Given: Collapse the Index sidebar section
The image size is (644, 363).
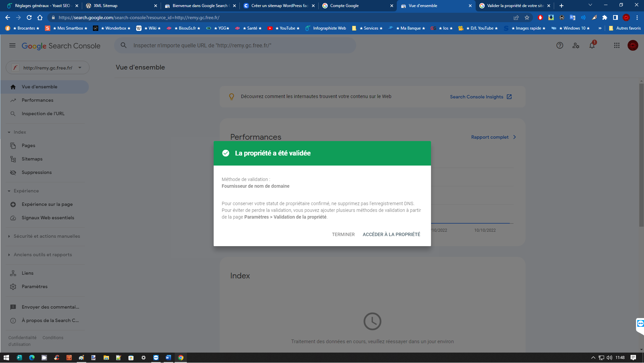Looking at the screenshot, I should coord(9,132).
